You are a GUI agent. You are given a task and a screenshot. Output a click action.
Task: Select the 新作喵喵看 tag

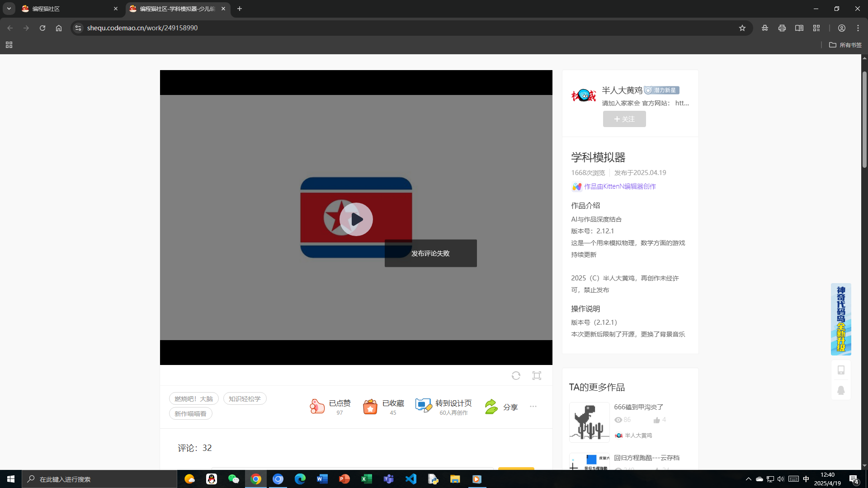(x=191, y=413)
